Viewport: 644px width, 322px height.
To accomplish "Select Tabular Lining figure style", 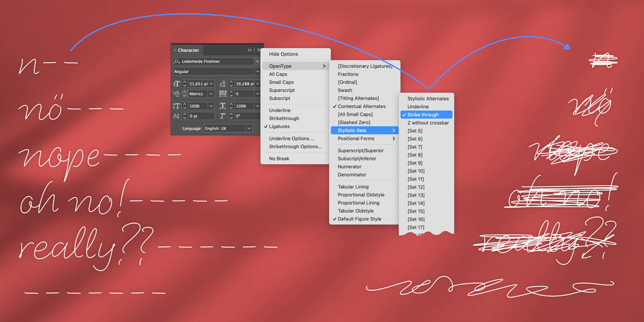I will click(353, 187).
